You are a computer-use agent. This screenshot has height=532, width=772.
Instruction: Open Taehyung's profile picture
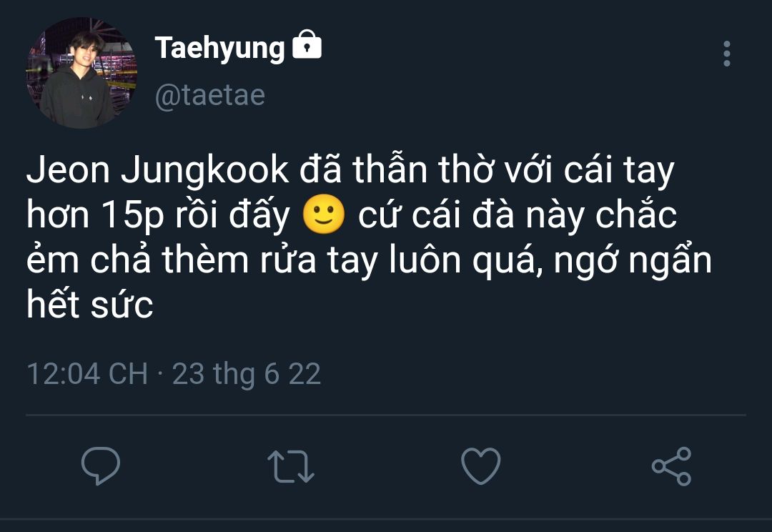tap(81, 74)
